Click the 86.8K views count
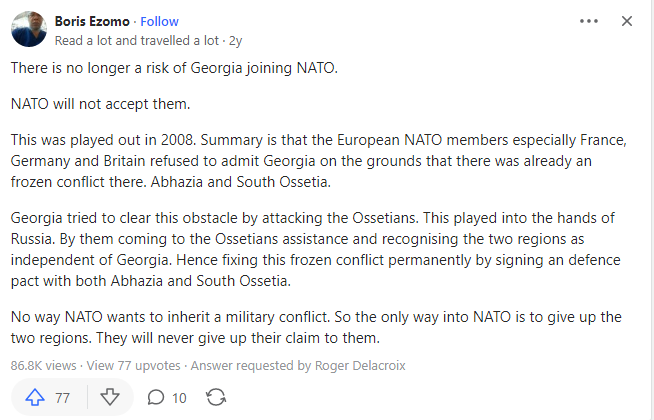 [x=43, y=366]
